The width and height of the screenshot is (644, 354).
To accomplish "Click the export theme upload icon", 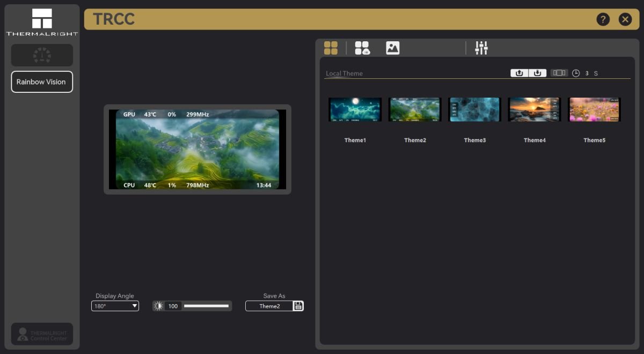I will pyautogui.click(x=519, y=73).
